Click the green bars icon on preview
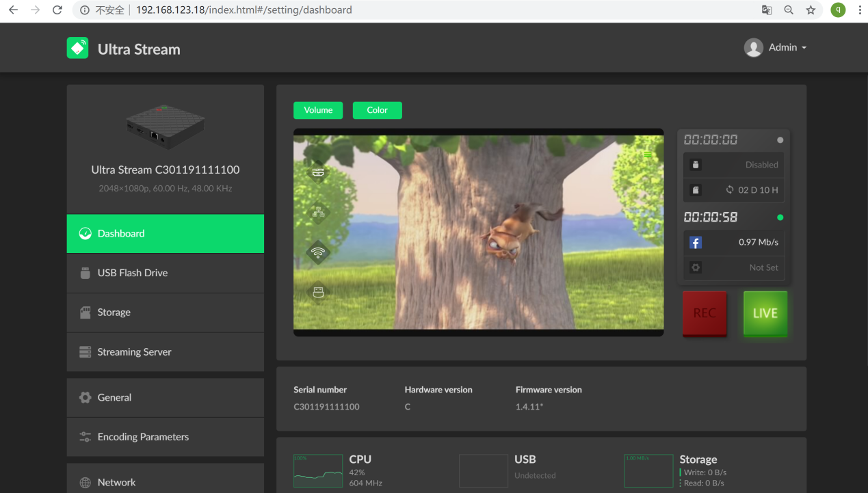The width and height of the screenshot is (868, 493). (647, 155)
